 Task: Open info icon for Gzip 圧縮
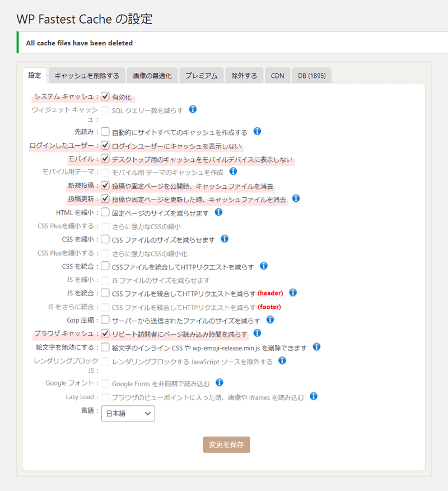click(270, 319)
